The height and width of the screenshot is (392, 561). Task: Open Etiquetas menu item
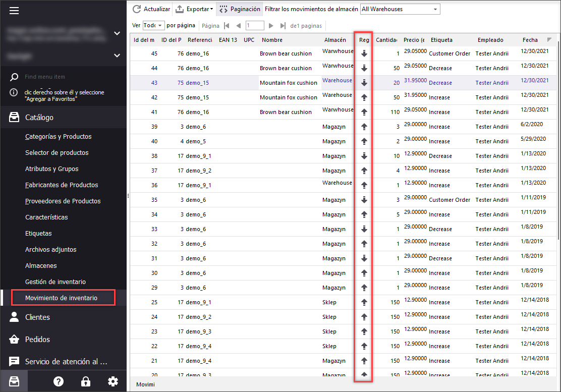(x=38, y=233)
